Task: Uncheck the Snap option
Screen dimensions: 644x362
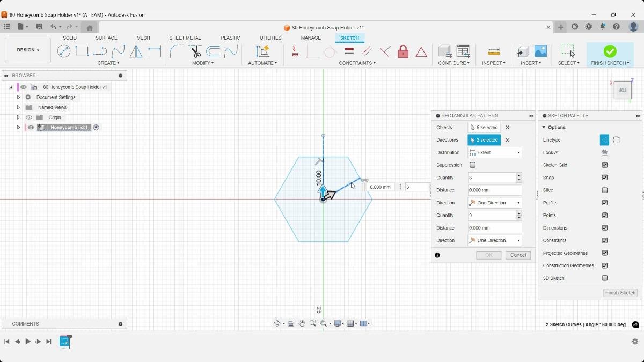Action: point(605,178)
